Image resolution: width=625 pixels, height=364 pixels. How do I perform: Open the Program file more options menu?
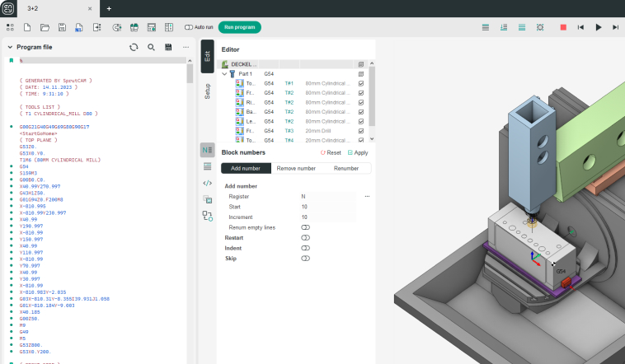186,47
